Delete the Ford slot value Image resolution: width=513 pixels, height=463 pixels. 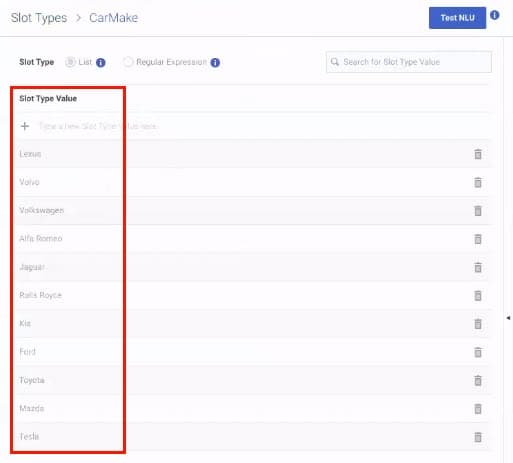tap(478, 352)
